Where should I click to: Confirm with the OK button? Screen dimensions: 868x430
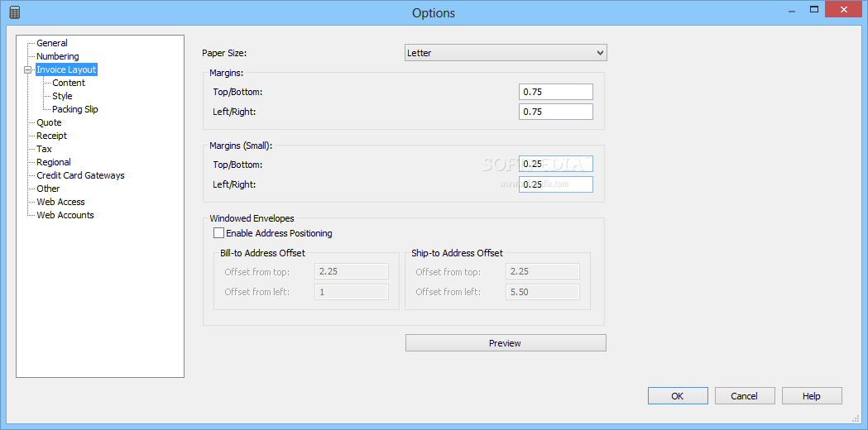tap(679, 396)
